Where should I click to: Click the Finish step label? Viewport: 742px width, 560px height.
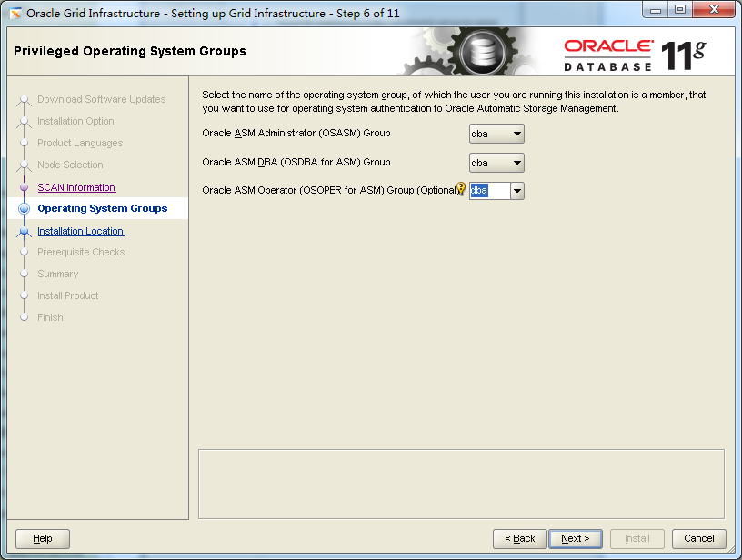[50, 317]
